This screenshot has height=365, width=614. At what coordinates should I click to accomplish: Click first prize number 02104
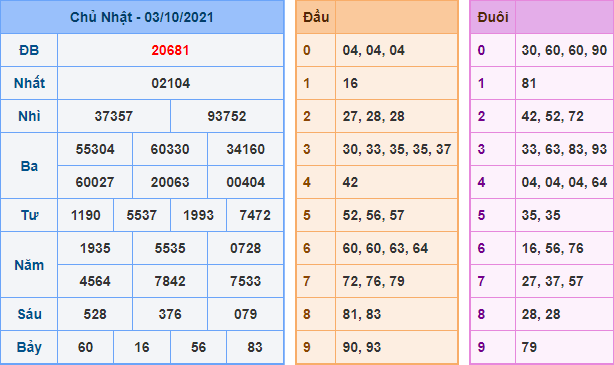pos(170,83)
